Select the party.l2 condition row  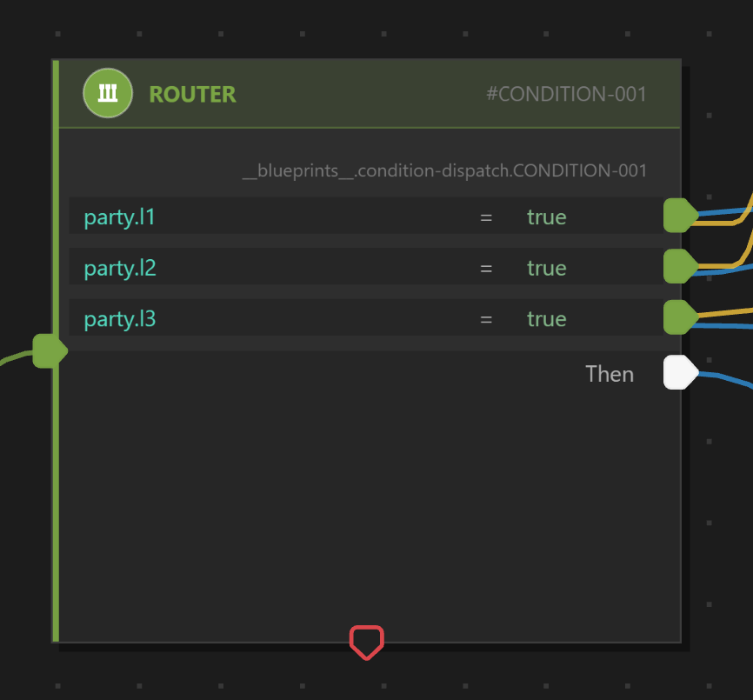[366, 266]
